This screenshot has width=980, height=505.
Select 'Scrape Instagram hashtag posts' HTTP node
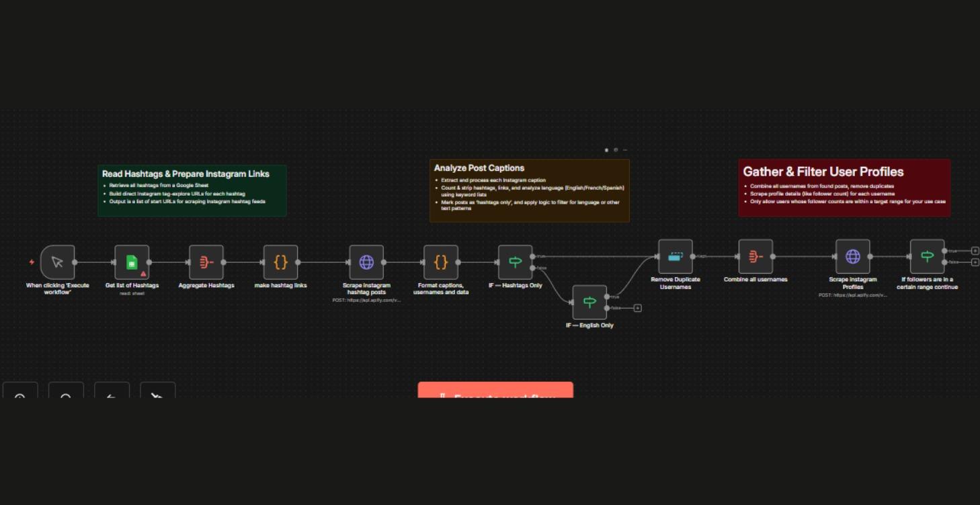coord(366,262)
